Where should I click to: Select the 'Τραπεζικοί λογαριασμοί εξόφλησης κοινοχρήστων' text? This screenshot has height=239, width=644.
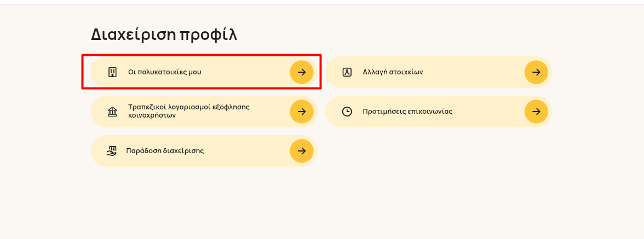189,111
